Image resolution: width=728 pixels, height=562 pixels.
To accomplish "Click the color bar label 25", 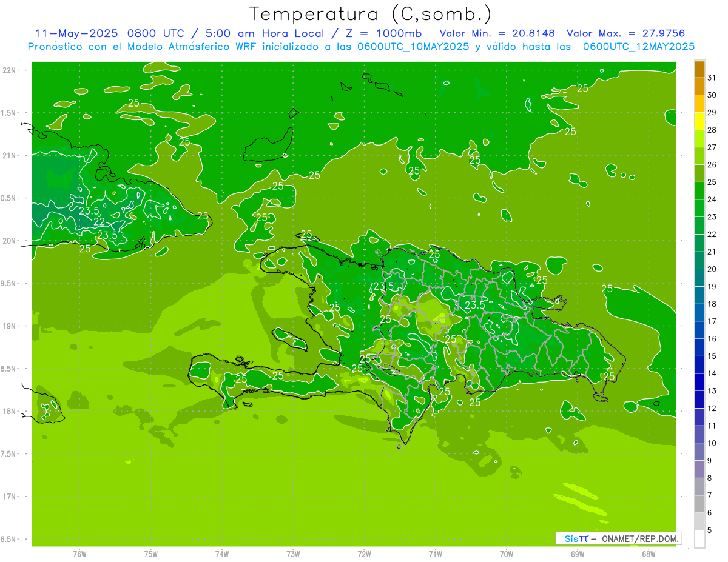I will 712,182.
